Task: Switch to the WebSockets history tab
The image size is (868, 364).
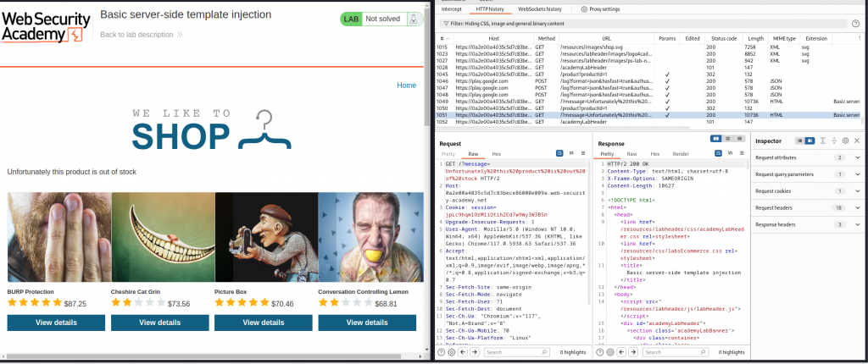Action: (539, 9)
